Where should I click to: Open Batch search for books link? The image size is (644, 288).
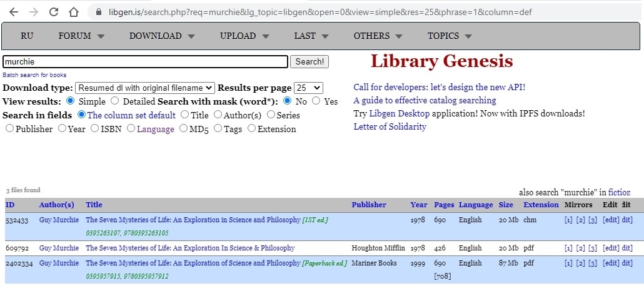pyautogui.click(x=34, y=75)
